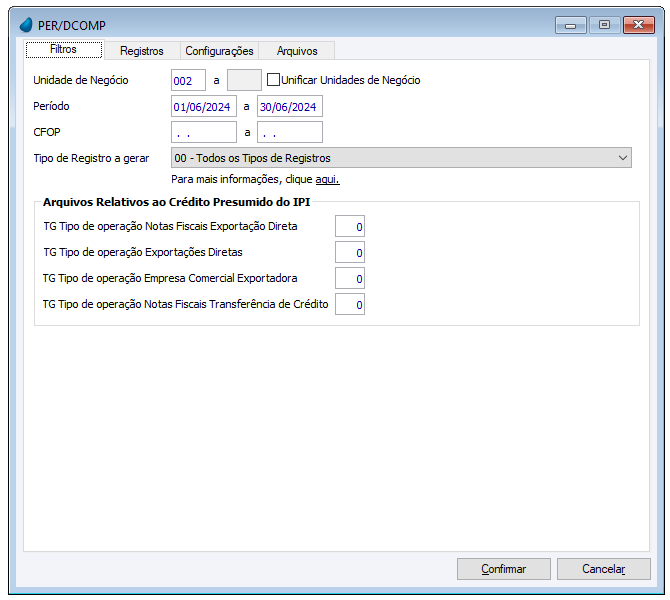Close the PER/DCOMP window
The height and width of the screenshot is (600, 670).
click(639, 25)
